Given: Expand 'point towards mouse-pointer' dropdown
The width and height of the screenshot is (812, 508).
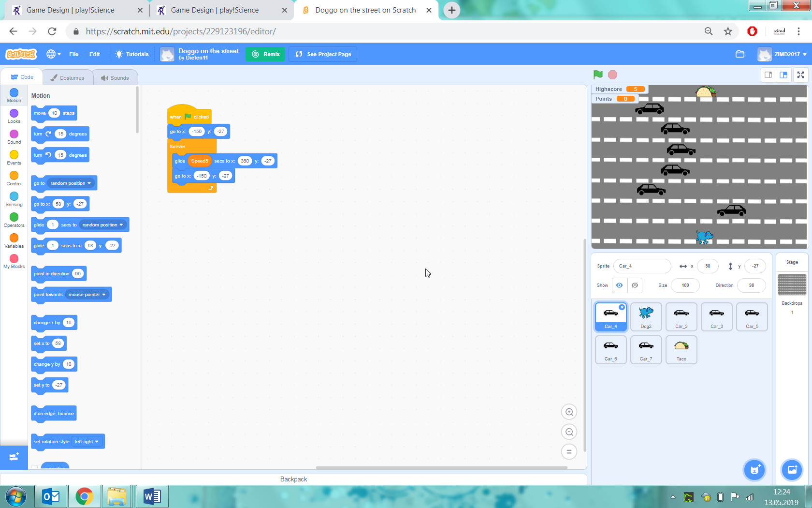Looking at the screenshot, I should click(87, 295).
